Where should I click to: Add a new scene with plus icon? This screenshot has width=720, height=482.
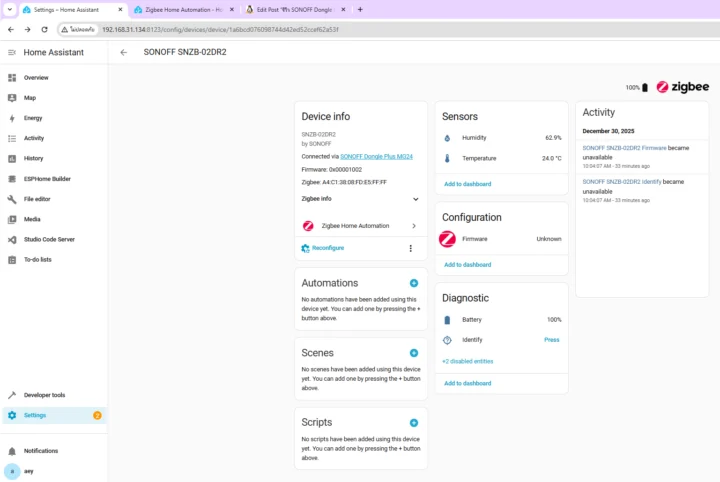(414, 353)
